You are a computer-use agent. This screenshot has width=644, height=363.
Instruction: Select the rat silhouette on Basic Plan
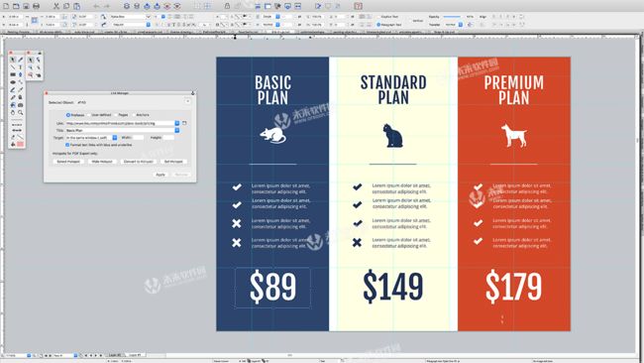click(273, 135)
